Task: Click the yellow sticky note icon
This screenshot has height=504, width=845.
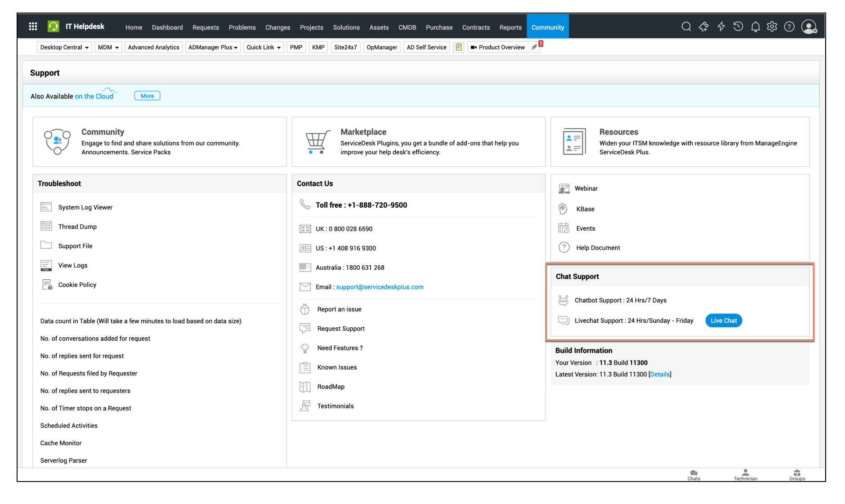Action: point(458,47)
